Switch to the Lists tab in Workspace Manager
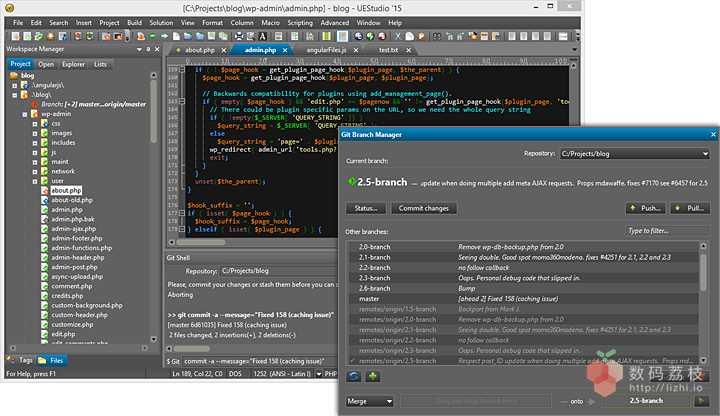The image size is (720, 416). [100, 64]
